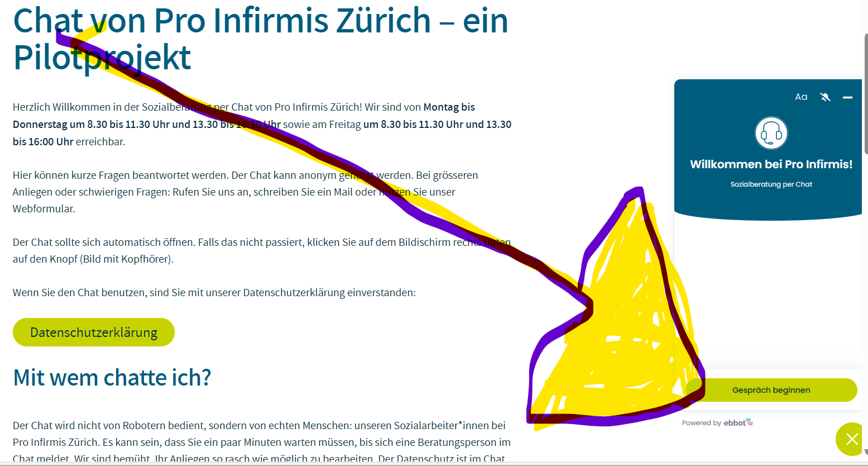
Task: Click the "Willkommen bei Pro Infirmis!" chat title
Action: click(771, 164)
